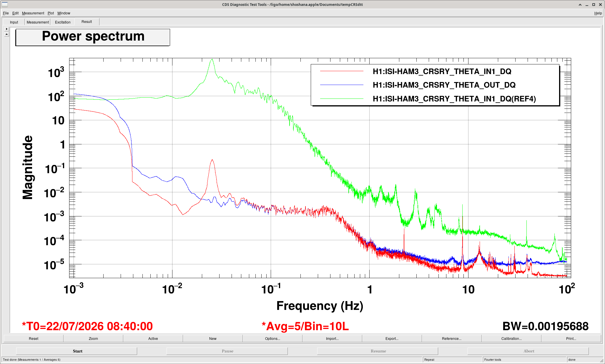The image size is (605, 364).
Task: Open the Options... dialog
Action: (x=272, y=339)
